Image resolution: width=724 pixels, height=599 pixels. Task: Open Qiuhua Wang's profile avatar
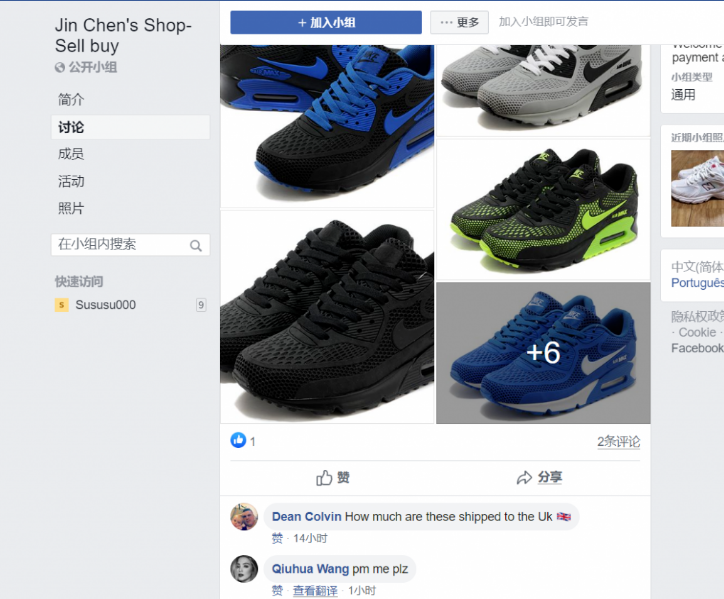pyautogui.click(x=244, y=569)
